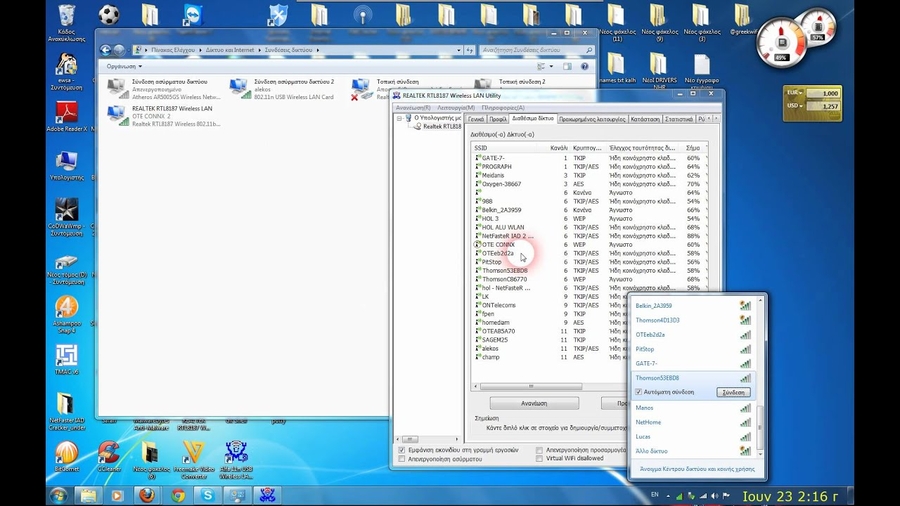
Task: Switch to the Κατάσταση tab
Action: pyautogui.click(x=645, y=119)
